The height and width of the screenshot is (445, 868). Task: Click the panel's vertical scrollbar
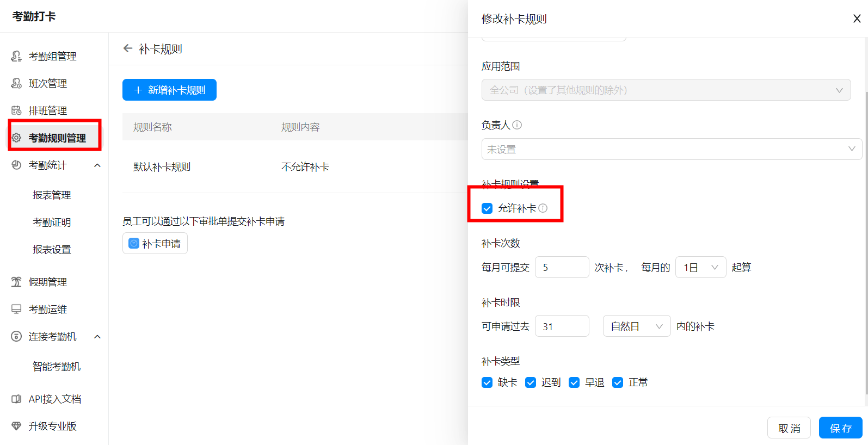click(x=866, y=243)
